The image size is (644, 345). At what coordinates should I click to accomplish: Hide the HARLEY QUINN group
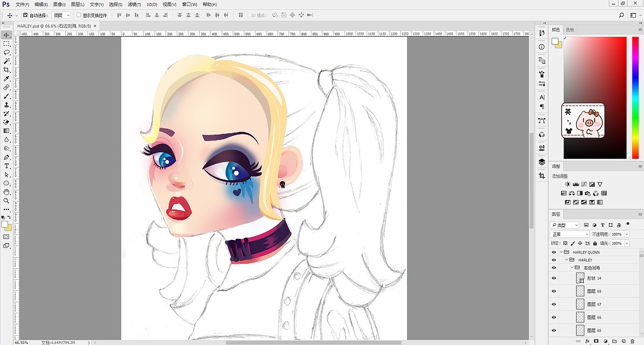tap(554, 252)
